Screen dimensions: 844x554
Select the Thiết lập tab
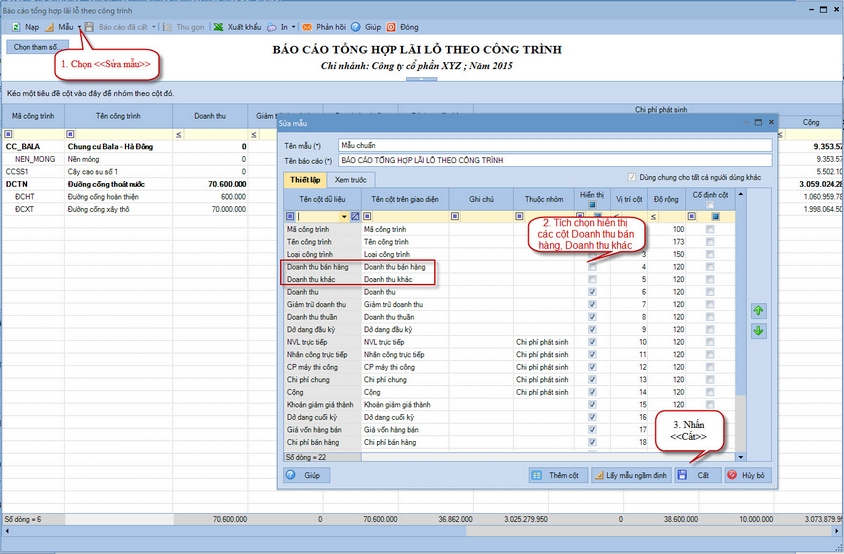coord(305,180)
